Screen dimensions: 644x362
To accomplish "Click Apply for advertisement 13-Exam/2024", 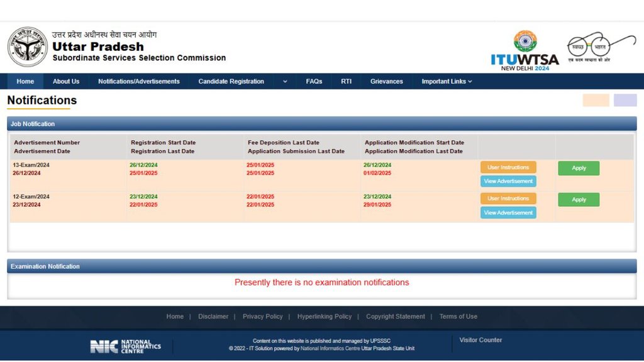I will pos(579,168).
